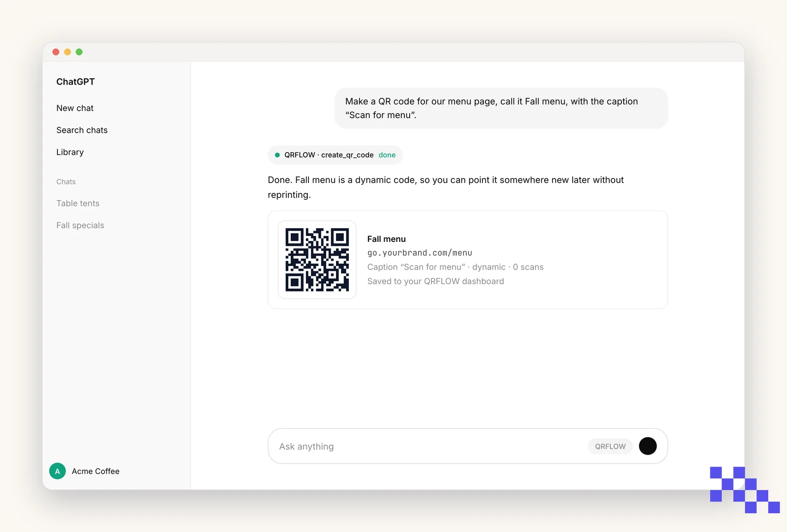
Task: Open the Fall specials chat
Action: [80, 226]
